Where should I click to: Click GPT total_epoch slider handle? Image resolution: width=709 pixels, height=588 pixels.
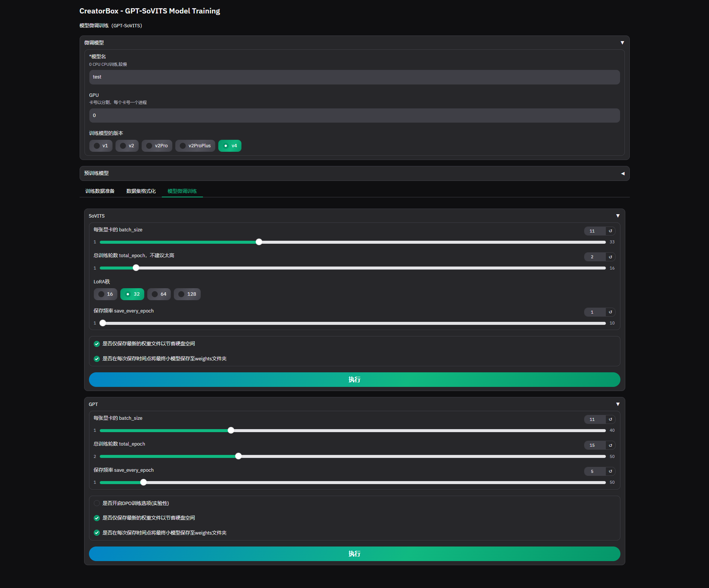tap(238, 456)
